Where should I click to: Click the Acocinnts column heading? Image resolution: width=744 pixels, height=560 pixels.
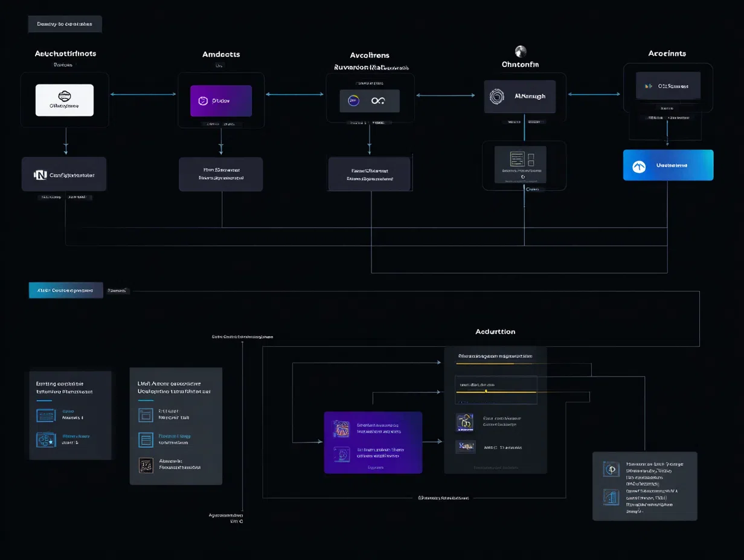667,54
